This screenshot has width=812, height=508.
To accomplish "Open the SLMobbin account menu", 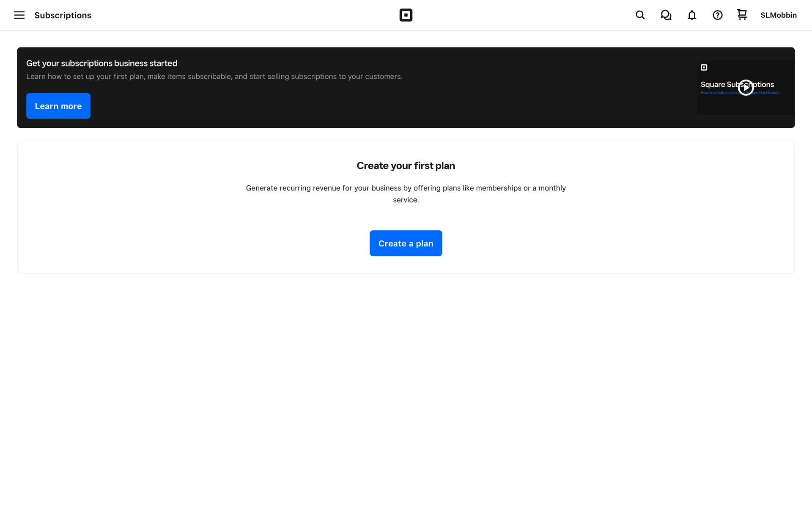I will [778, 15].
